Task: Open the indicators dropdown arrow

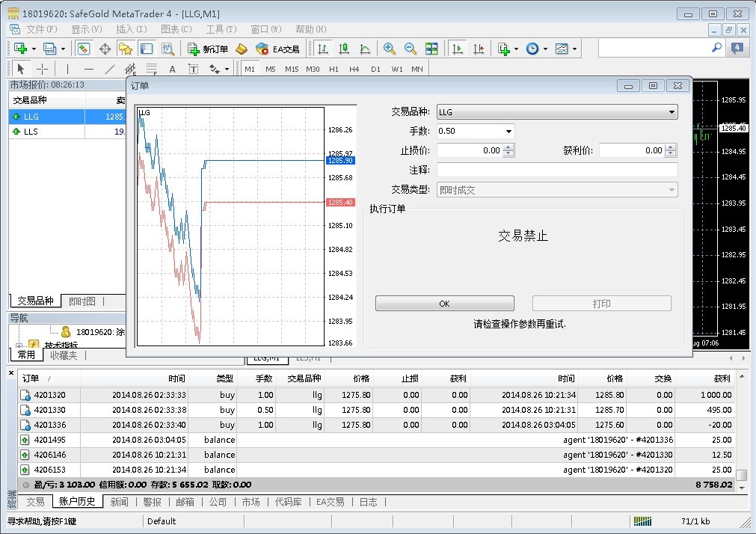Action: (516, 49)
